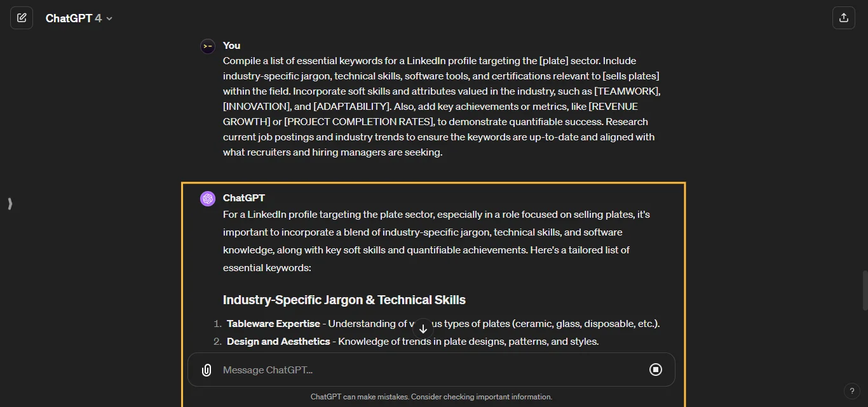The image size is (868, 407).
Task: Attach a file with the paperclip icon
Action: click(x=206, y=370)
